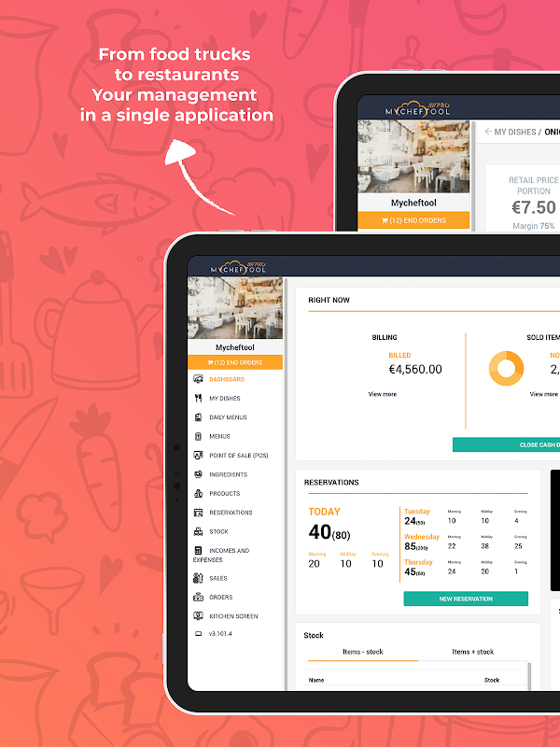The image size is (560, 747).
Task: Select POINT OF SALE (POS) entry
Action: [x=239, y=456]
